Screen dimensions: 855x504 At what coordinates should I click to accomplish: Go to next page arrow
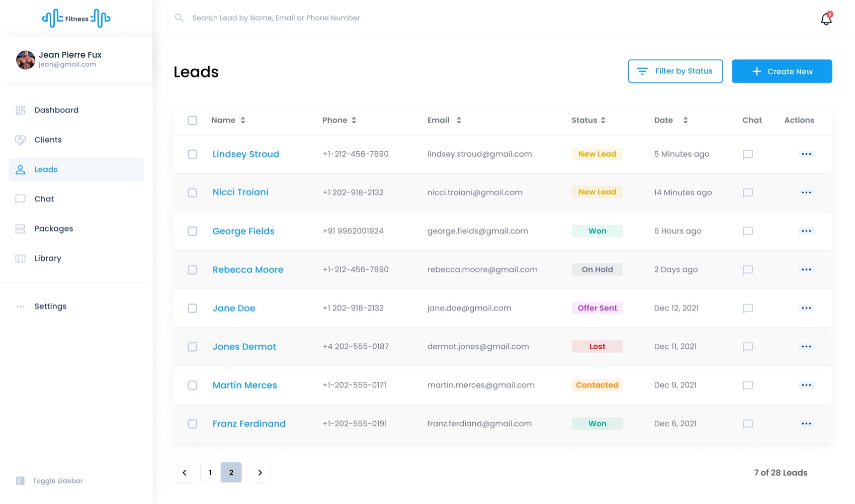point(260,472)
